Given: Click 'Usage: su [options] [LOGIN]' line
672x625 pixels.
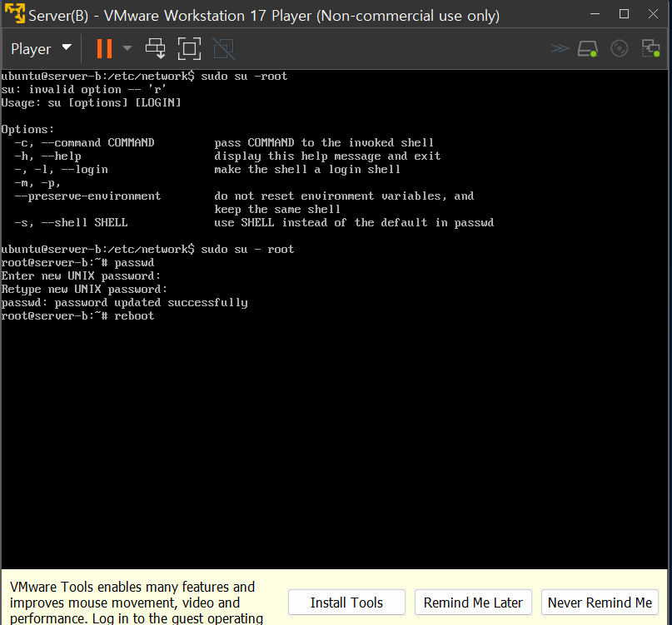Looking at the screenshot, I should coord(91,103).
